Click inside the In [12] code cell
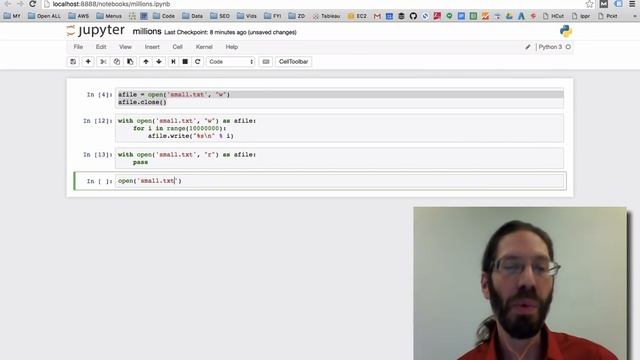Viewport: 640px width, 360px height. (x=340, y=128)
